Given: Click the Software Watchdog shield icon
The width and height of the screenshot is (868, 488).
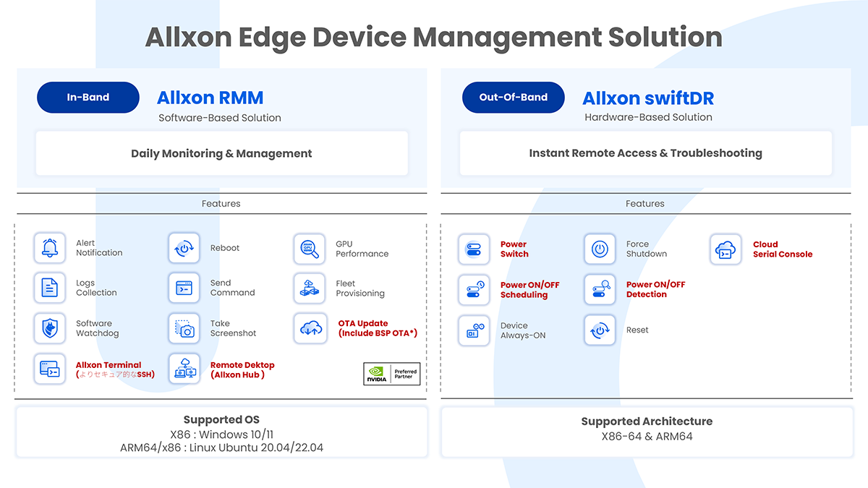Looking at the screenshot, I should click(x=50, y=328).
